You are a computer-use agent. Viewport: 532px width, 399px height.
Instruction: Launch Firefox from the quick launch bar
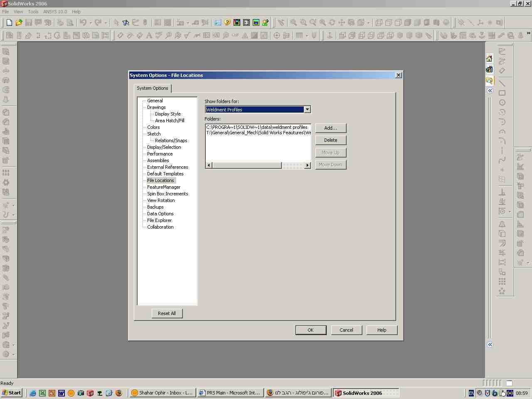(118, 393)
